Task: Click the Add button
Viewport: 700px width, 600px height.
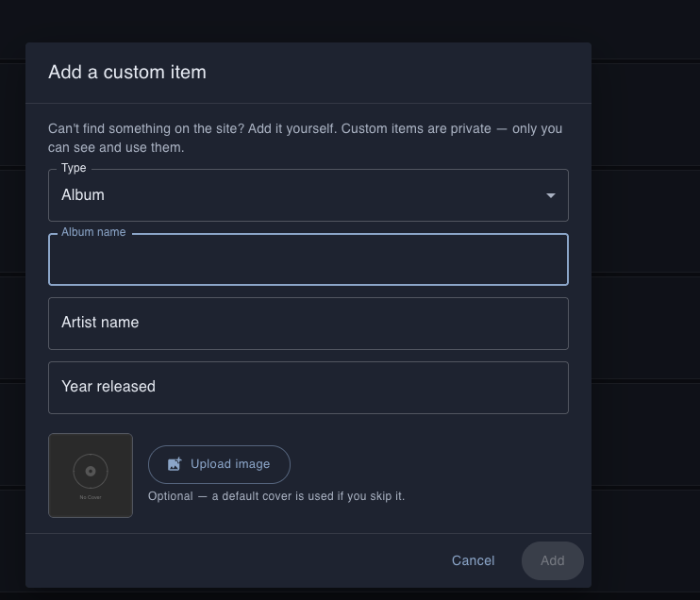Action: tap(553, 560)
